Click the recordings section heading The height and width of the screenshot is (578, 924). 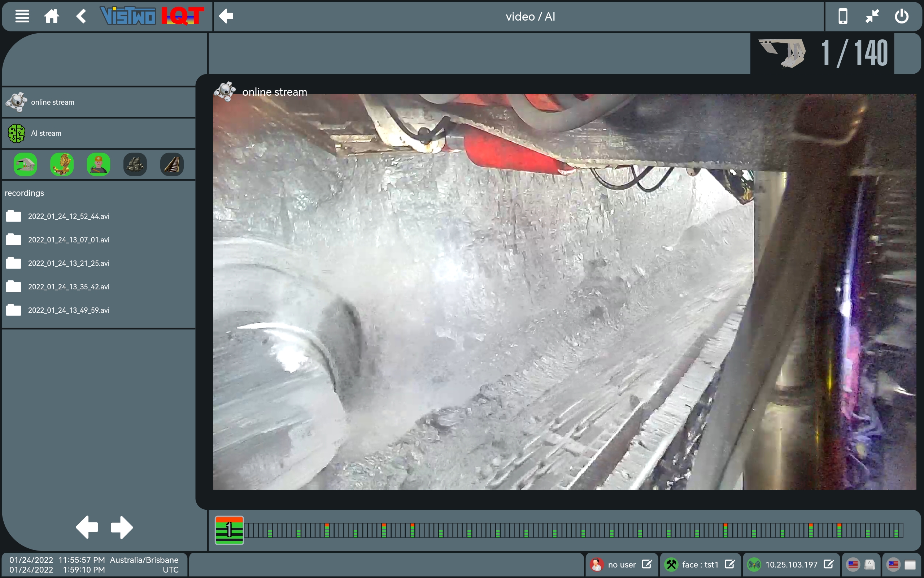25,193
